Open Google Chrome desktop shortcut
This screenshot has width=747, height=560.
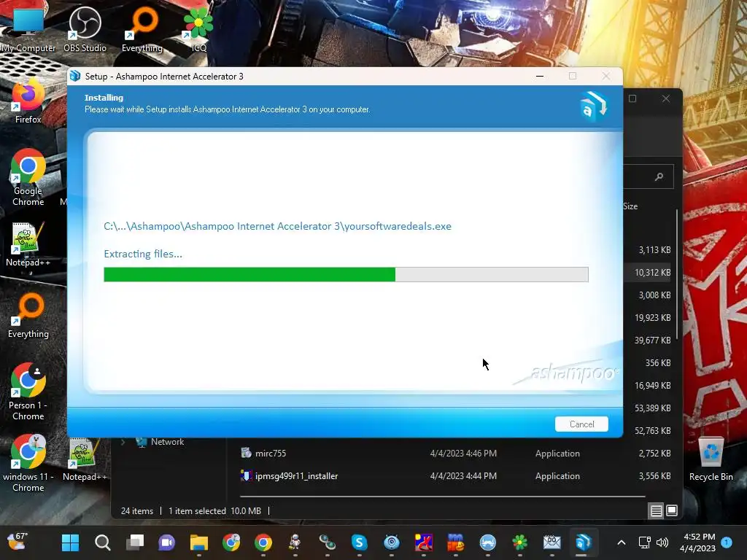click(28, 177)
